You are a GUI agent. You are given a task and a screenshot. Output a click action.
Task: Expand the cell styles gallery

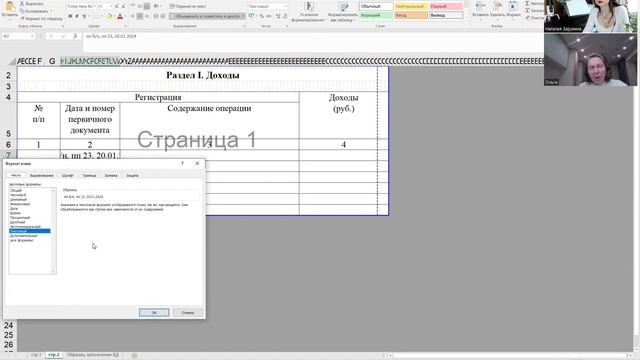466,17
